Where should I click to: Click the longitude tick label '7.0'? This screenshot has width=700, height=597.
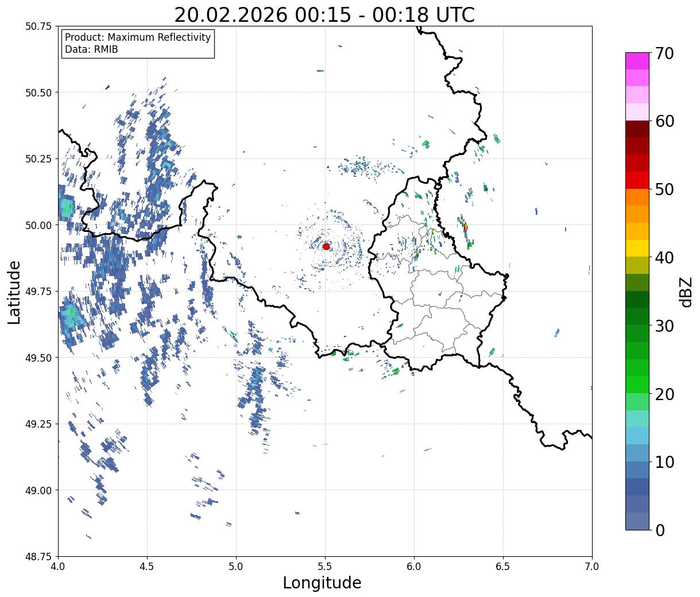[592, 567]
